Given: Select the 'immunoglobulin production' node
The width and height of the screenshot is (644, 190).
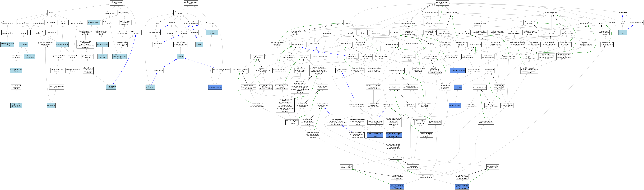Looking at the screenshot, I should 388,105.
